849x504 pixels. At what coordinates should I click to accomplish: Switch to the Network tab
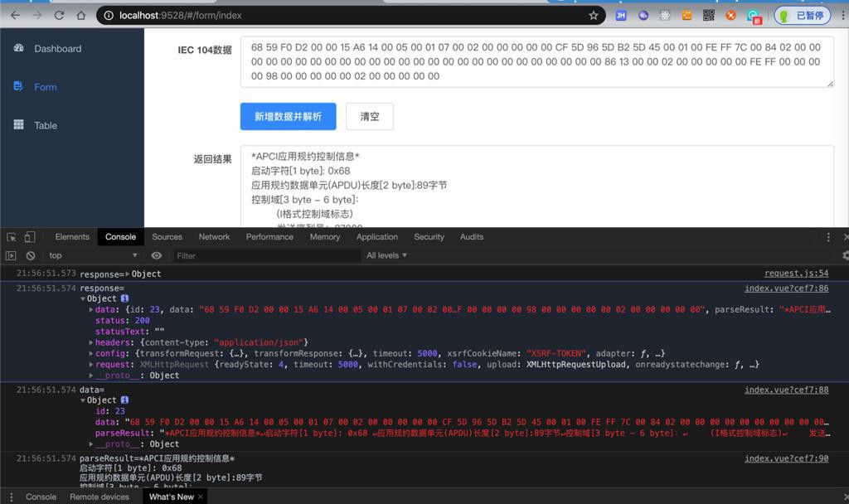click(215, 237)
